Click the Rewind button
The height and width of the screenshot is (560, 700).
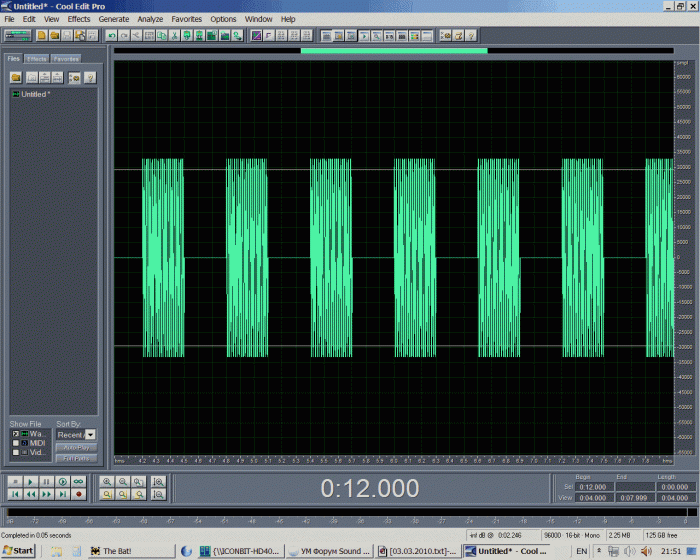coord(30,494)
